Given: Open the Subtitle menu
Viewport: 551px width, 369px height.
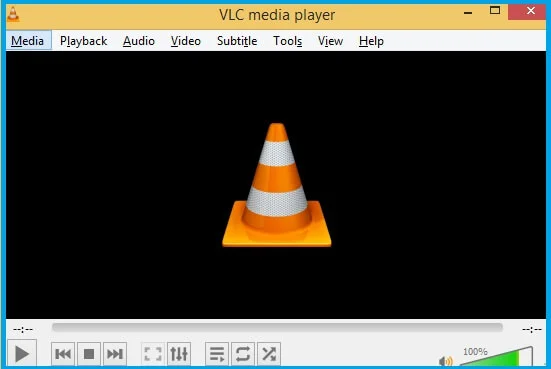Looking at the screenshot, I should tap(237, 41).
